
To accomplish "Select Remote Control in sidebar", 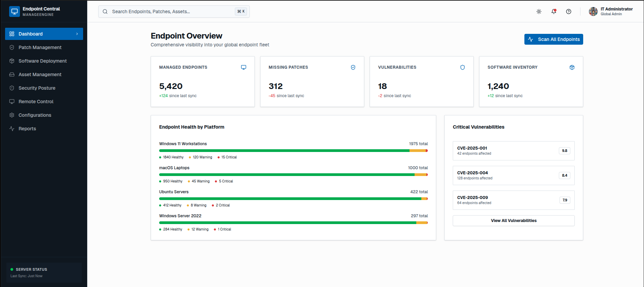I will click(36, 102).
